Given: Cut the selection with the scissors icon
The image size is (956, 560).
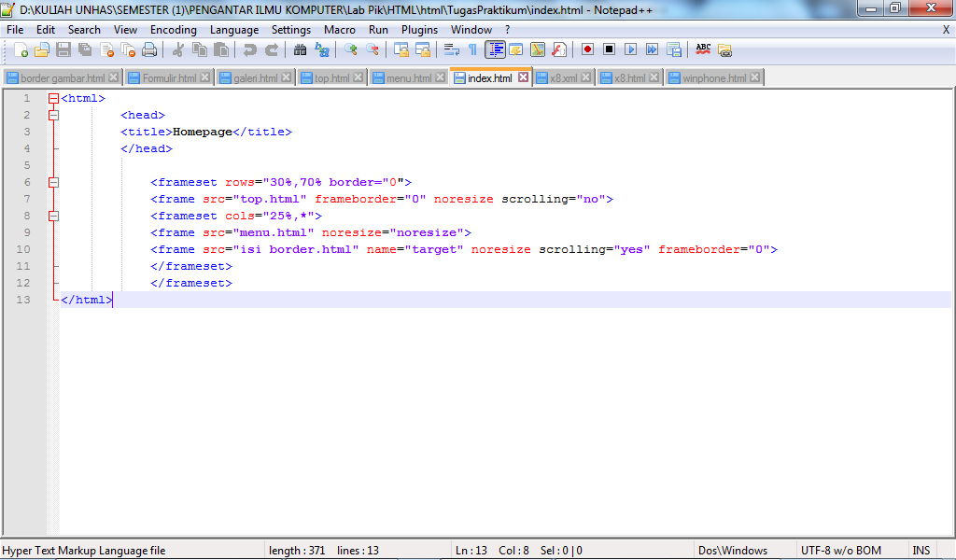Looking at the screenshot, I should 177,50.
